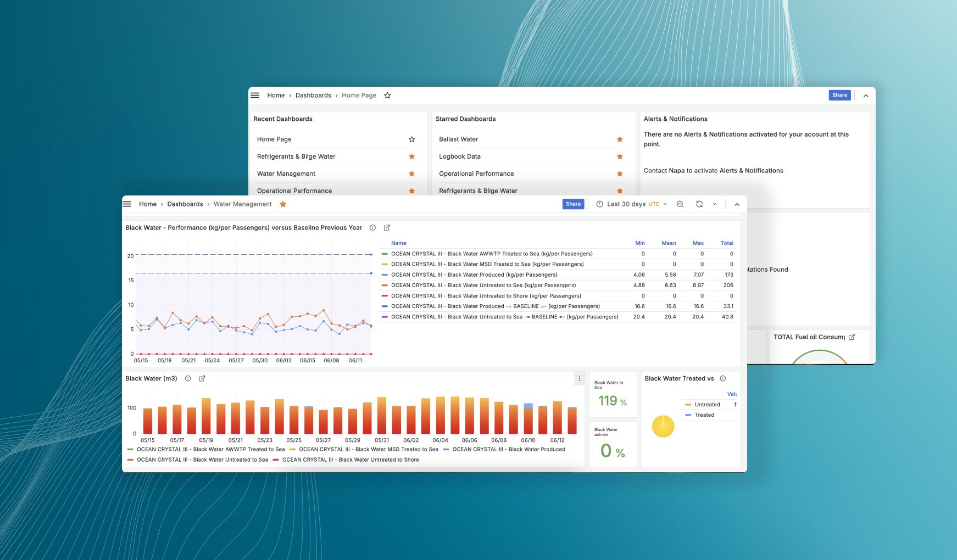Show info for Black Water Performance panel
This screenshot has height=560, width=957.
tap(372, 227)
